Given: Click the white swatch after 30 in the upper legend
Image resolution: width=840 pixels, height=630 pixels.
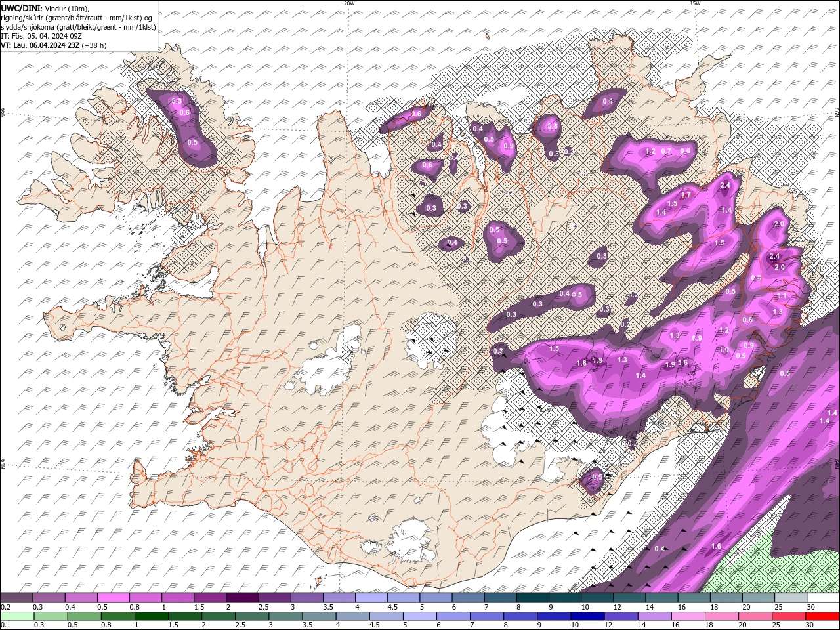Looking at the screenshot, I should coord(824,598).
